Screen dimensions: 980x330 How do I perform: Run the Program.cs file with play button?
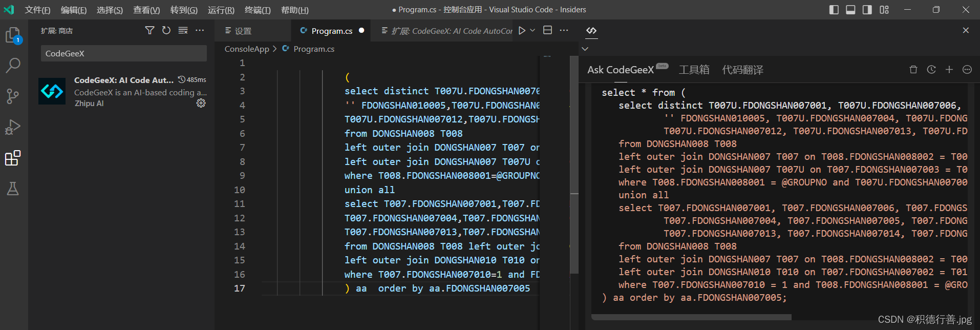(522, 31)
